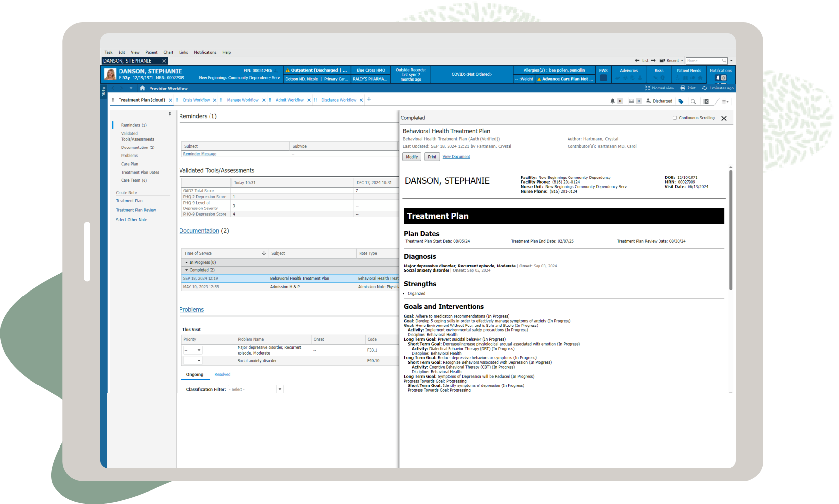Close the Discharge Workflow tab
The height and width of the screenshot is (504, 839).
pyautogui.click(x=361, y=100)
